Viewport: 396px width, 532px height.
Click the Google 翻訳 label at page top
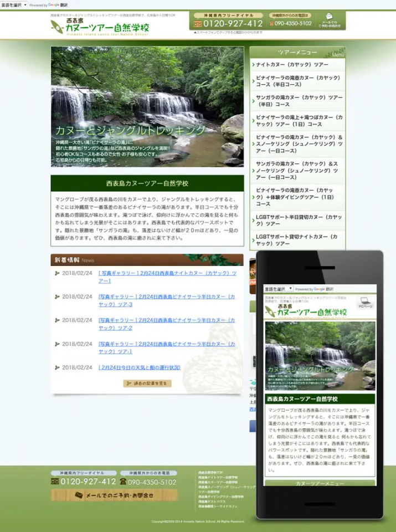(58, 5)
